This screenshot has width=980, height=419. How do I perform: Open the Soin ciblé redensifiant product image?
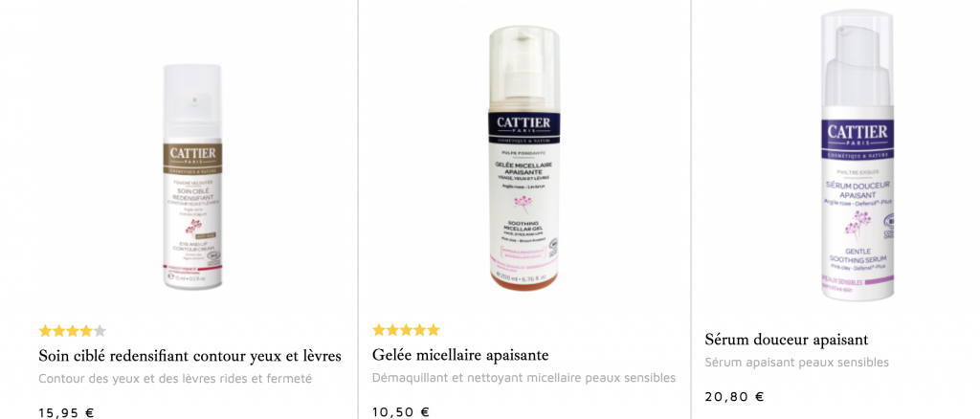pos(193,176)
